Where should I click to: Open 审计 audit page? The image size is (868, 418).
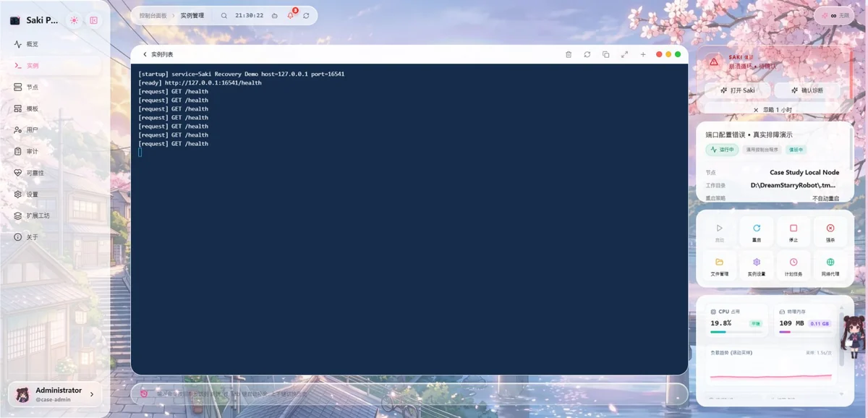[x=55, y=151]
